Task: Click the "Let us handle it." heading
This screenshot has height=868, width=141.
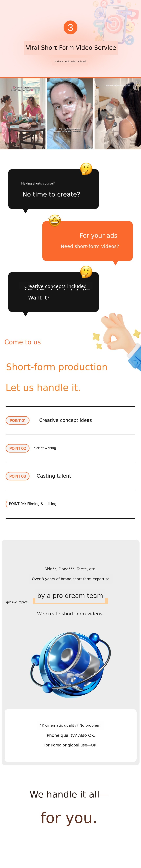Action: 43,387
